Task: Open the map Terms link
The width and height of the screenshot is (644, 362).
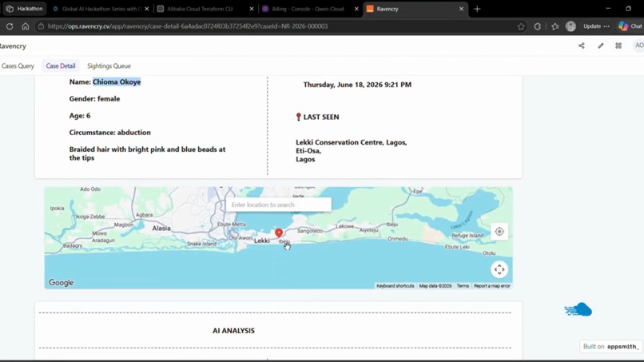Action: (463, 285)
